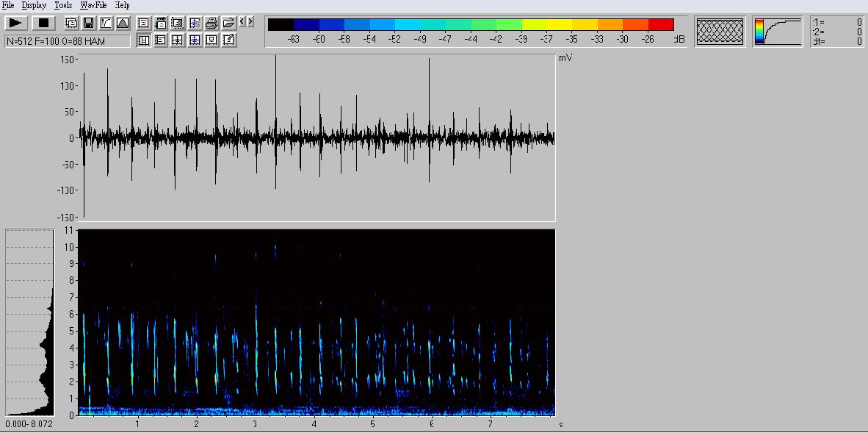Click the N=512 F=100 parameters field
The width and height of the screenshot is (868, 433).
pyautogui.click(x=68, y=42)
